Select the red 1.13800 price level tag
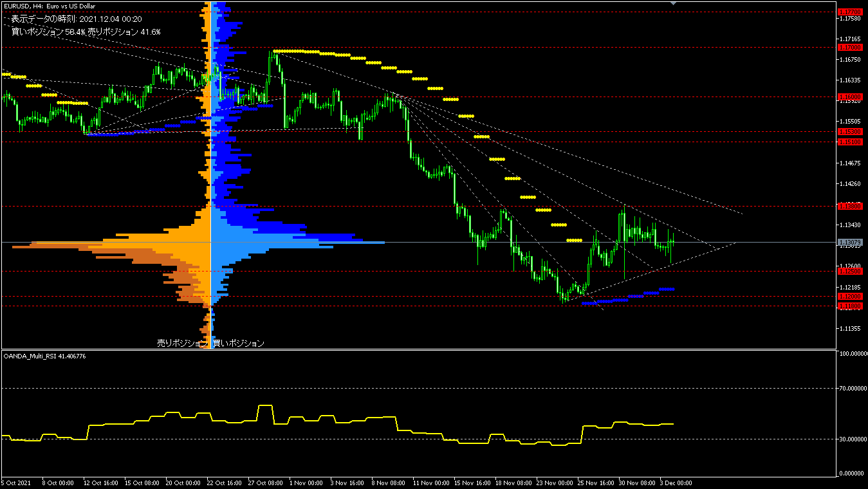This screenshot has height=489, width=868. point(850,207)
